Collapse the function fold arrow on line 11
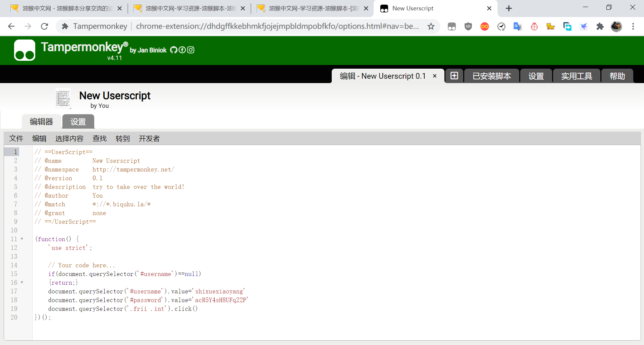The image size is (644, 345). [x=22, y=239]
